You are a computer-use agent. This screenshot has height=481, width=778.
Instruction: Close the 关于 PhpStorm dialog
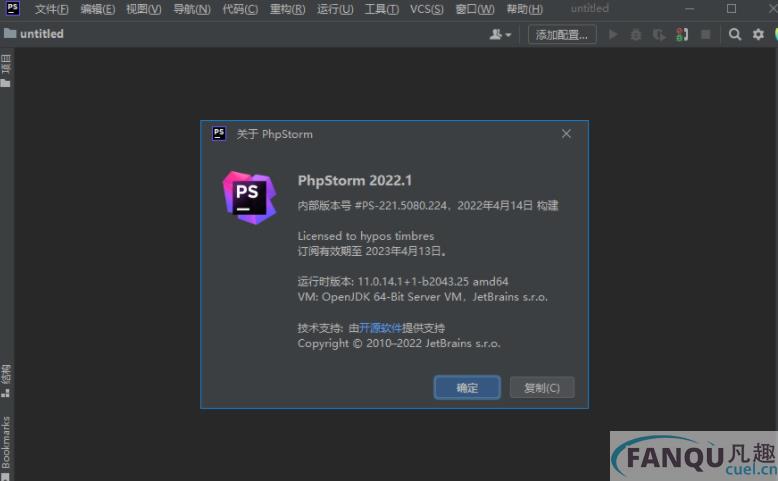(x=566, y=134)
